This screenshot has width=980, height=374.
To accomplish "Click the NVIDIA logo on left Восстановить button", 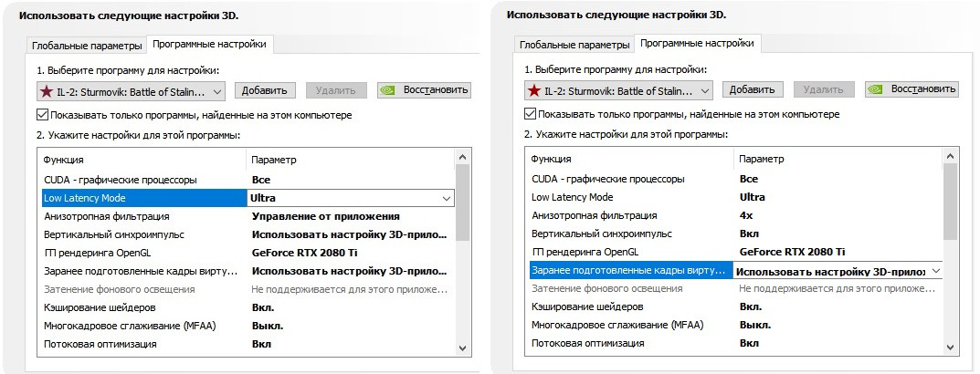I will [x=389, y=90].
